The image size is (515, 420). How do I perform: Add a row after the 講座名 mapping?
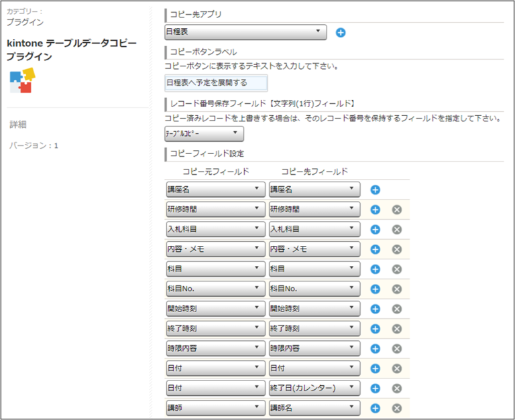point(376,190)
